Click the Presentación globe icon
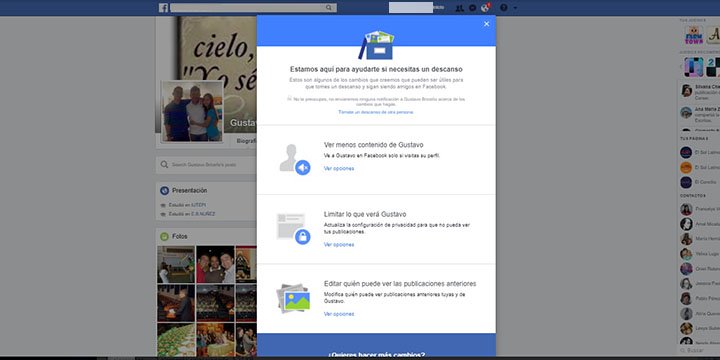 [x=164, y=191]
